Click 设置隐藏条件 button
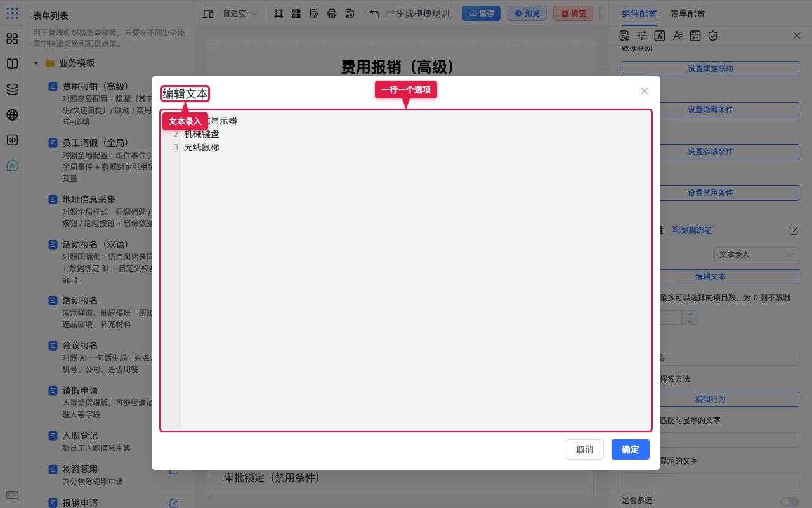812x508 pixels. click(710, 110)
